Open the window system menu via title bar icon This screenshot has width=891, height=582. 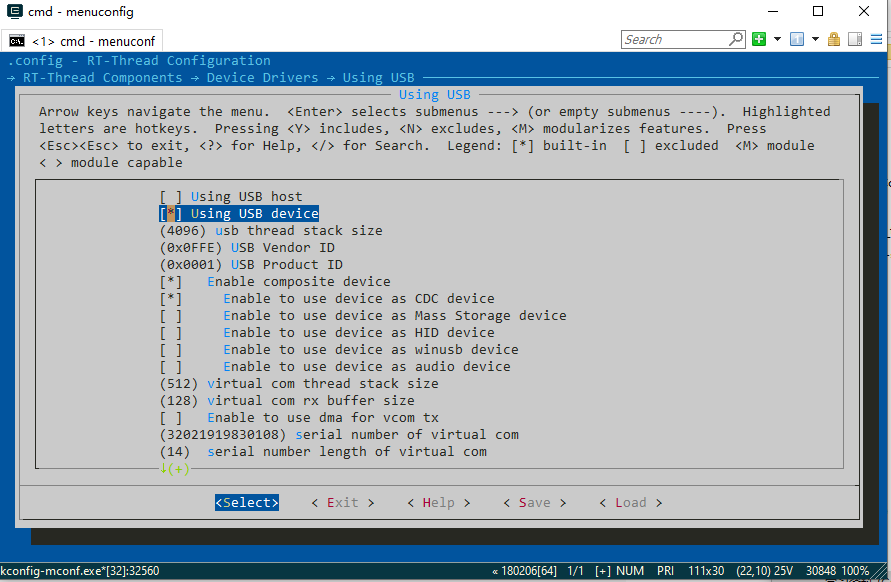click(14, 12)
